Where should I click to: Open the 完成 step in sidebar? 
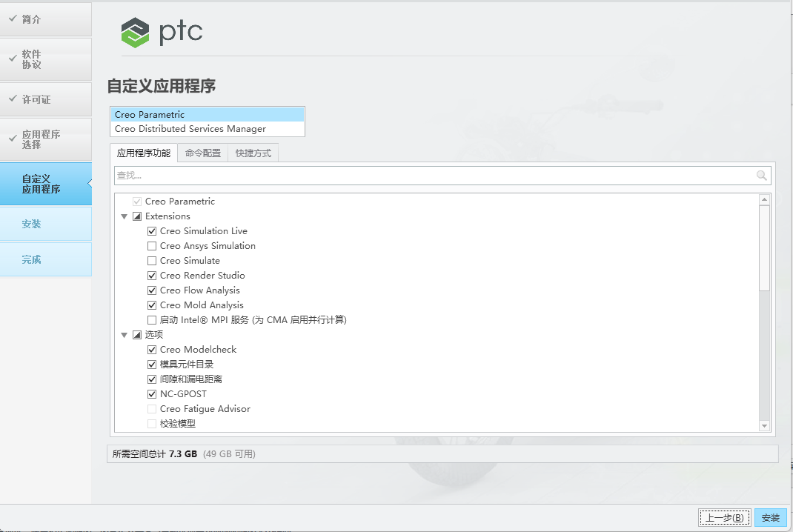[45, 259]
